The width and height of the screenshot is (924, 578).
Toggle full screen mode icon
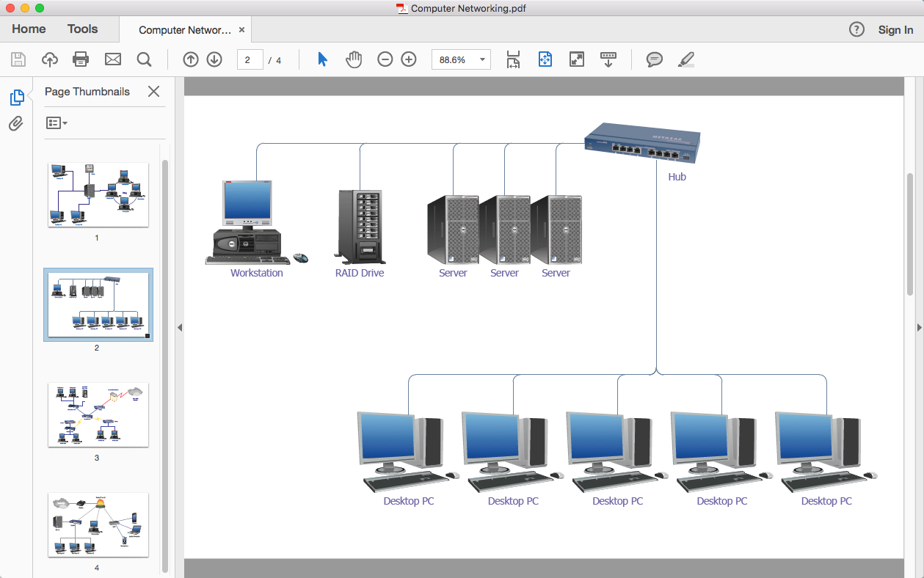(x=577, y=59)
